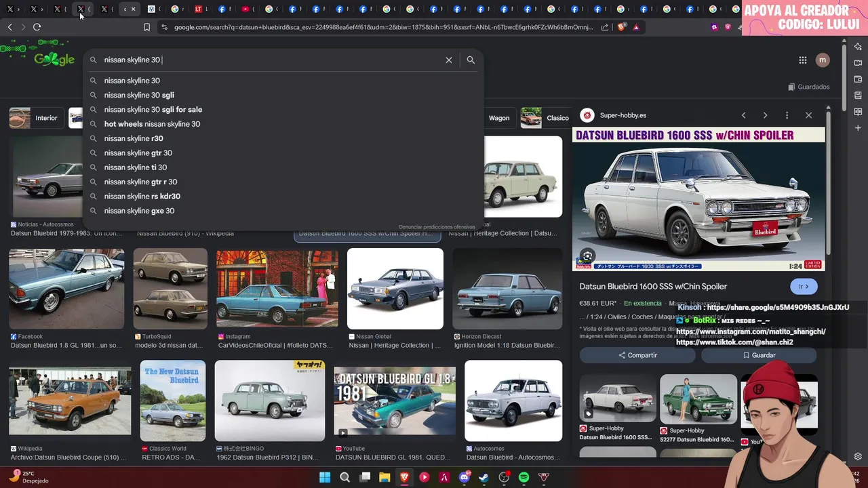Image resolution: width=868 pixels, height=488 pixels.
Task: Open the sidebar settings gear icon
Action: (x=858, y=456)
